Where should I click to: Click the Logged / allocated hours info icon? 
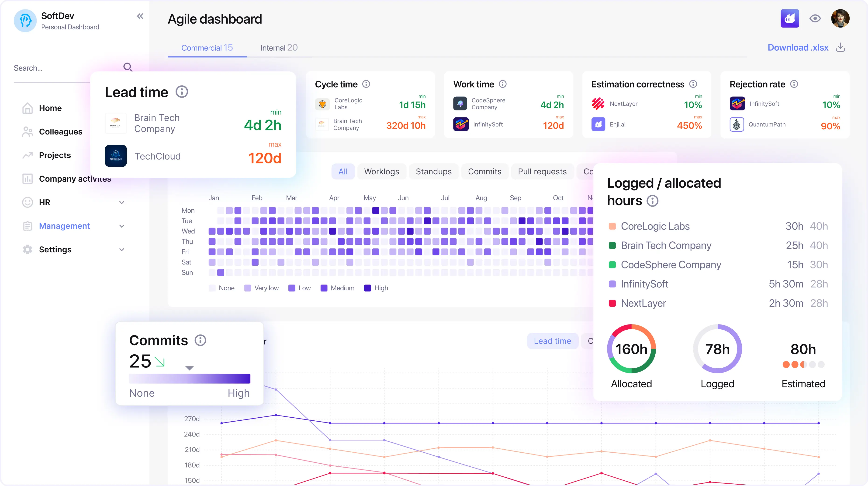(x=652, y=201)
